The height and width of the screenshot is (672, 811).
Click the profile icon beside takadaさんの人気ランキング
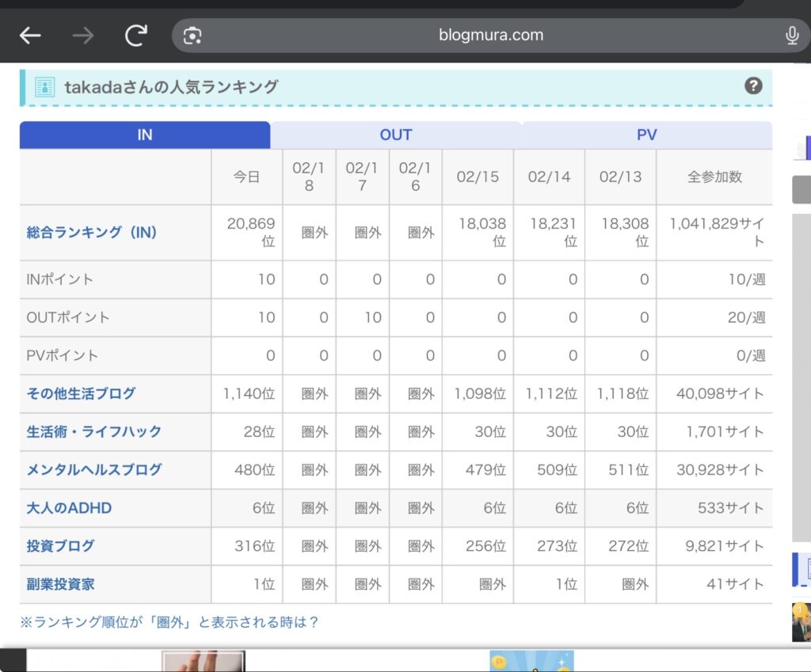click(45, 87)
